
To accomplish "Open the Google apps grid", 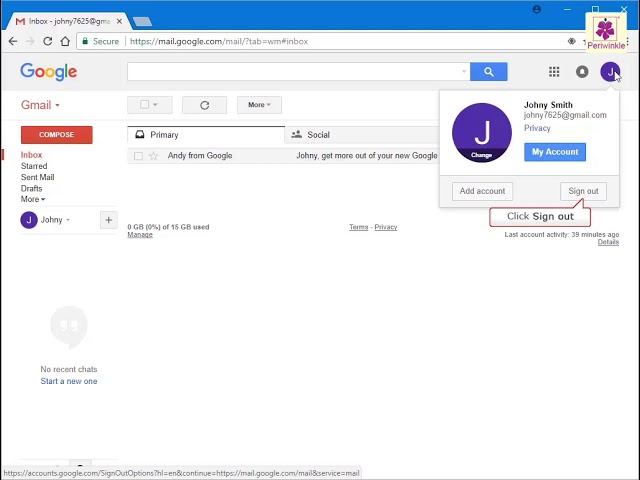I will point(554,72).
